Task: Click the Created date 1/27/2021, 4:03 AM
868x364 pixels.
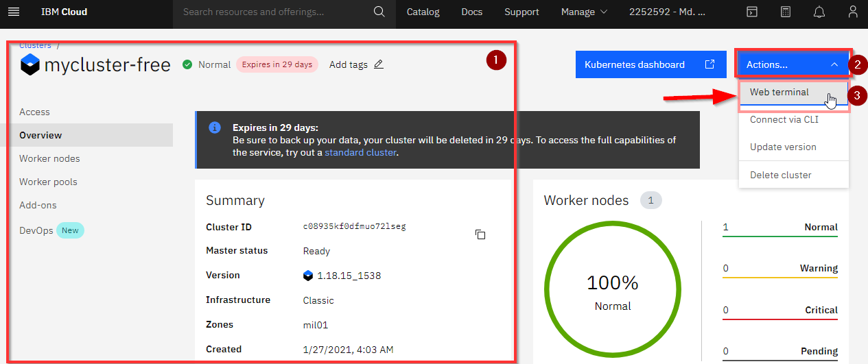Action: tap(349, 350)
